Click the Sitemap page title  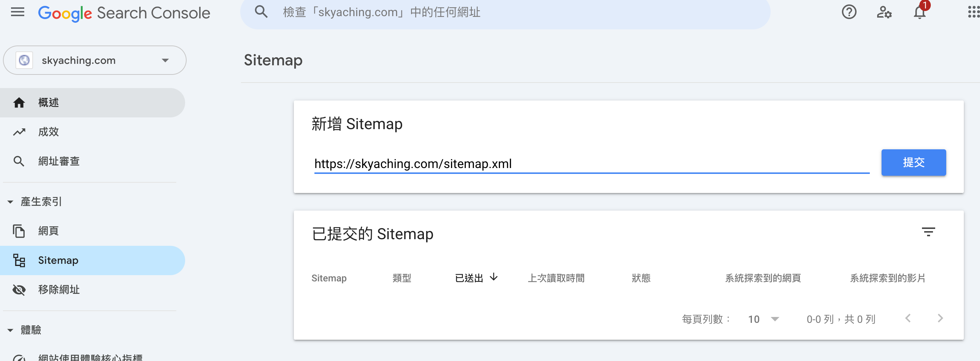coord(273,61)
